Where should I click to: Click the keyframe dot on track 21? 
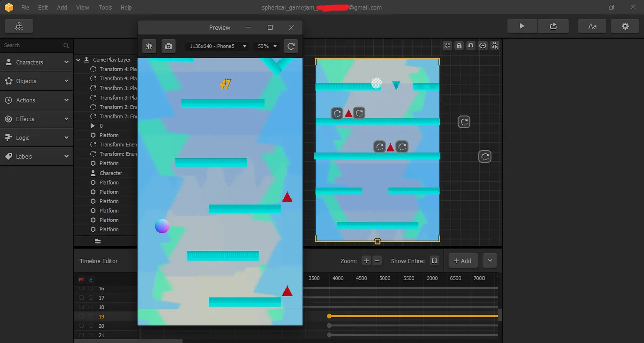[329, 335]
